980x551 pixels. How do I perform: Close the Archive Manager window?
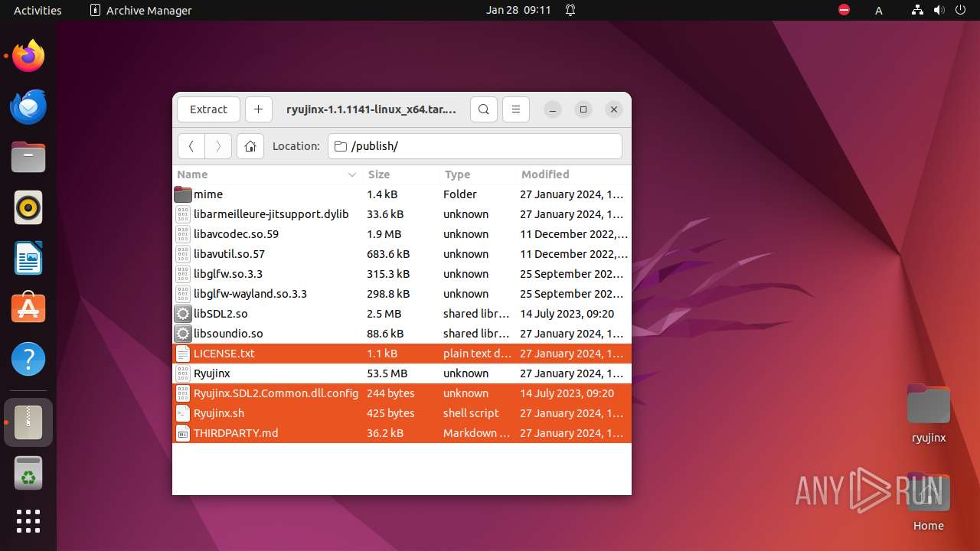614,109
